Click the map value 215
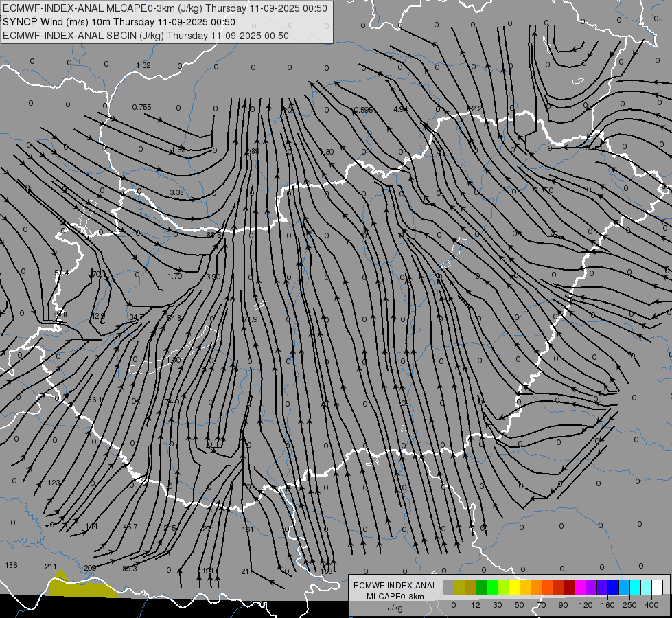This screenshot has width=672, height=618. (170, 528)
